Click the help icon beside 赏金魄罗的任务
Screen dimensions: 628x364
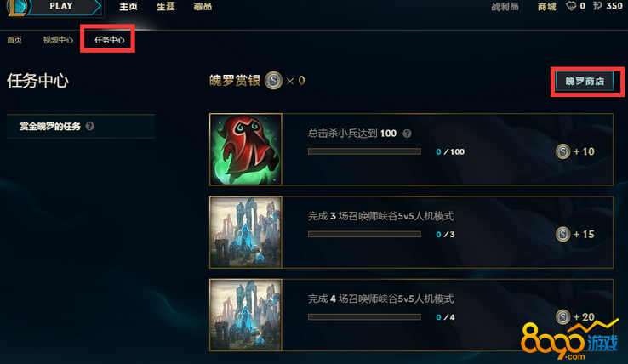pyautogui.click(x=90, y=126)
